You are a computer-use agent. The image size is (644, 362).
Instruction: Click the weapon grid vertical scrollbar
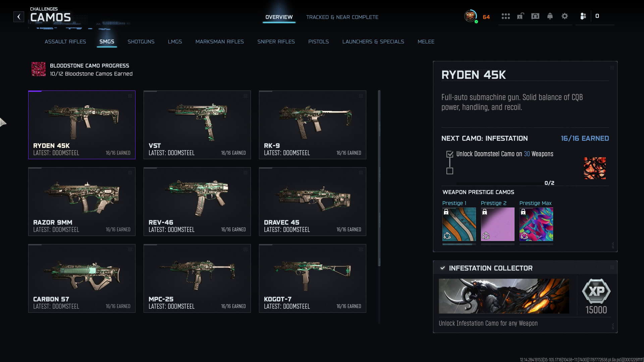[x=379, y=178]
